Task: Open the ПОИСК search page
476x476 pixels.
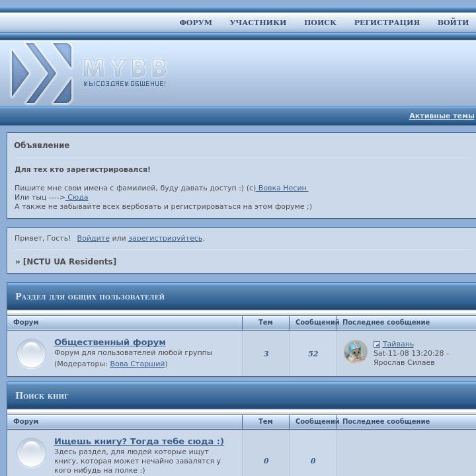Action: (320, 22)
